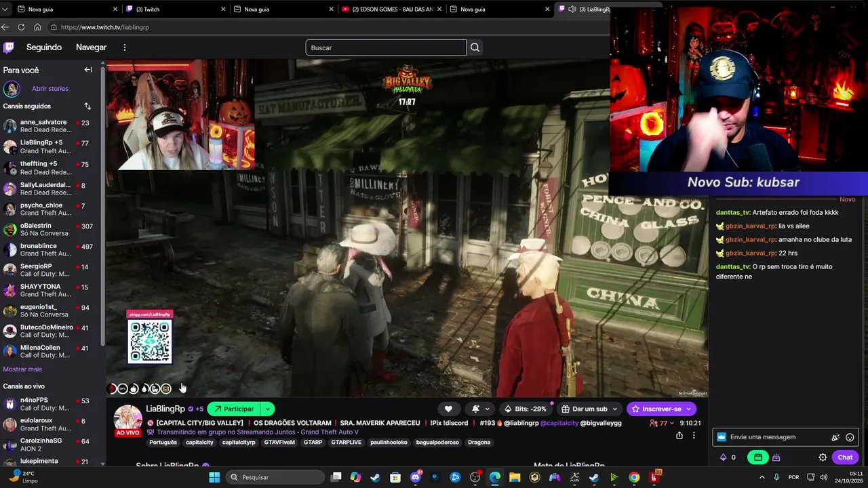
Task: Sort the followed channels list
Action: coord(87,106)
